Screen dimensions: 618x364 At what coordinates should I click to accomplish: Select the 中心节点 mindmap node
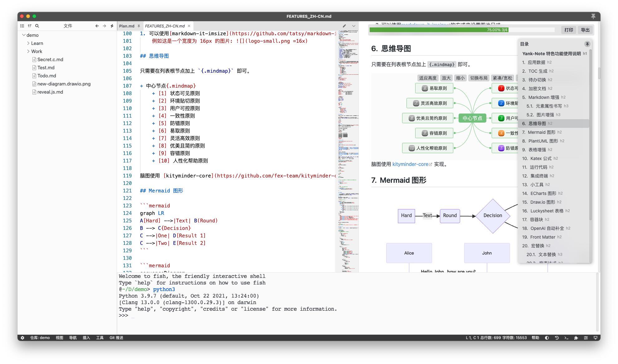[472, 118]
